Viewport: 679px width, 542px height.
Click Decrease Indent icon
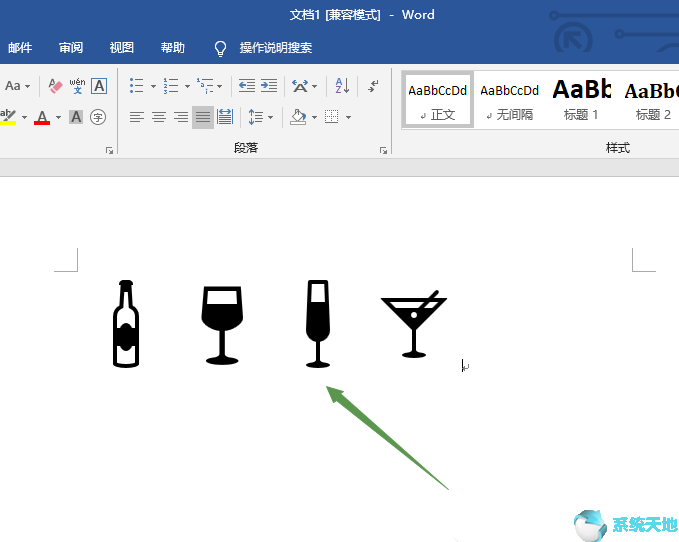point(247,86)
